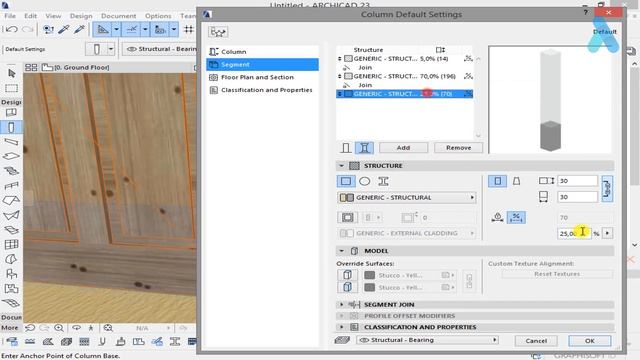Open Classification and Properties page

pyautogui.click(x=262, y=90)
